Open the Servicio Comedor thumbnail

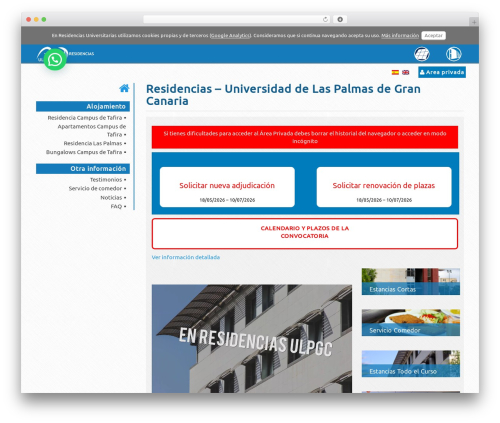pos(411,323)
